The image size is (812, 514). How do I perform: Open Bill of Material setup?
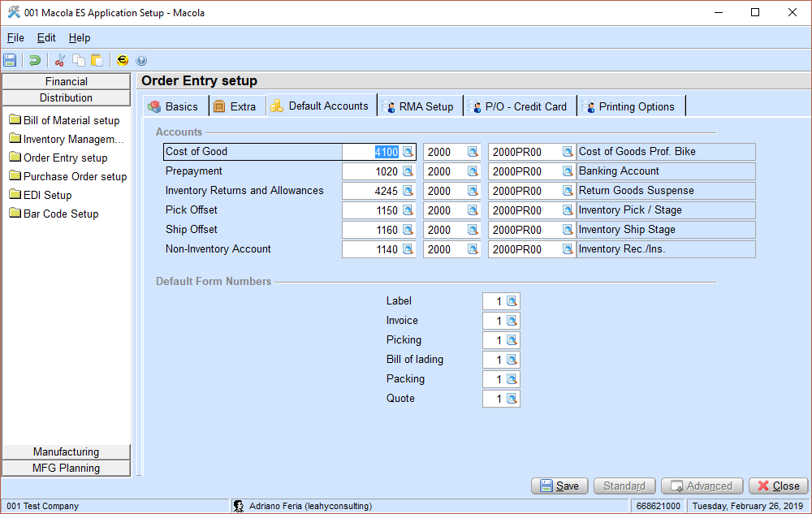[x=64, y=121]
